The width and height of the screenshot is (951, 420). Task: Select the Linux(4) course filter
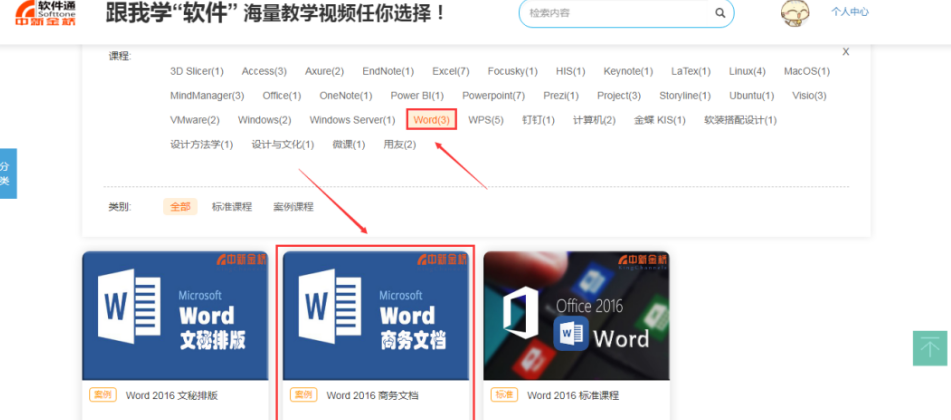tap(747, 71)
